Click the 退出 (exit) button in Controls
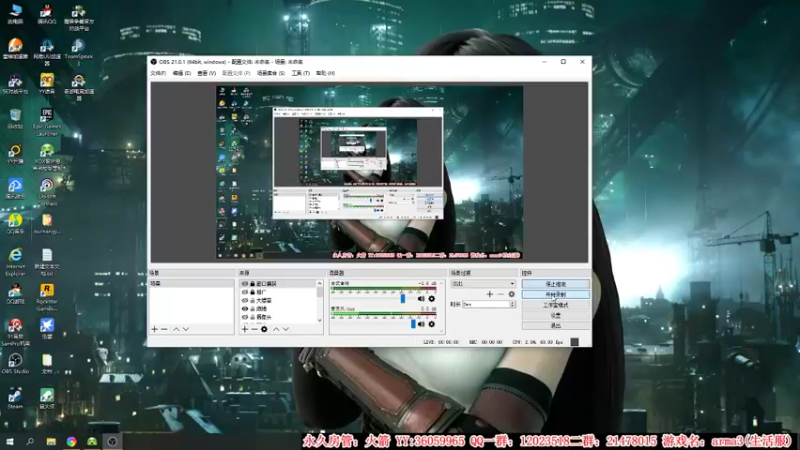Image resolution: width=800 pixels, height=450 pixels. (x=556, y=326)
